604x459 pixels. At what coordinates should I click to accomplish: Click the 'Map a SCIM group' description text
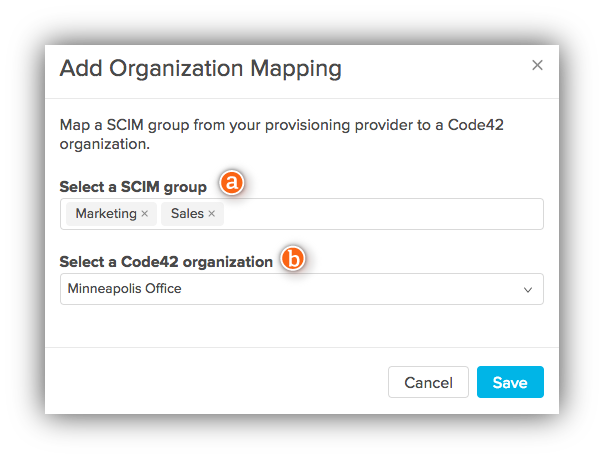click(281, 134)
